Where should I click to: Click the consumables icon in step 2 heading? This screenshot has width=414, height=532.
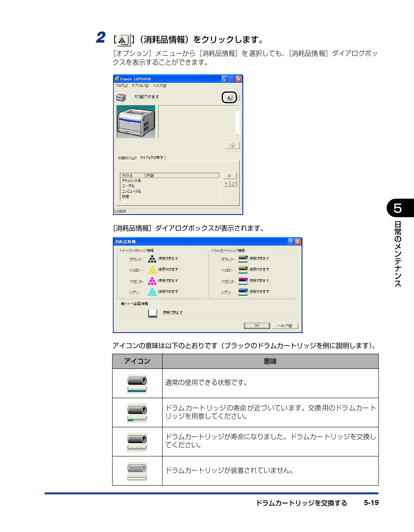124,40
